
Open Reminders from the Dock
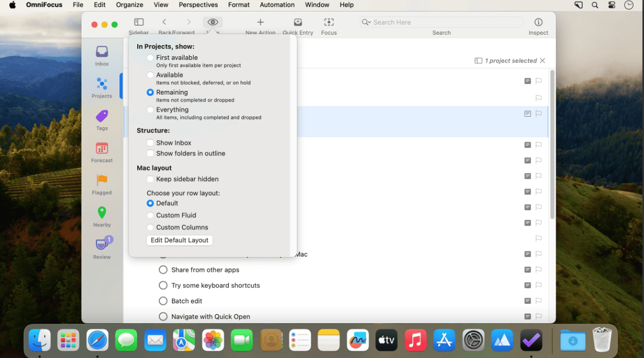300,341
